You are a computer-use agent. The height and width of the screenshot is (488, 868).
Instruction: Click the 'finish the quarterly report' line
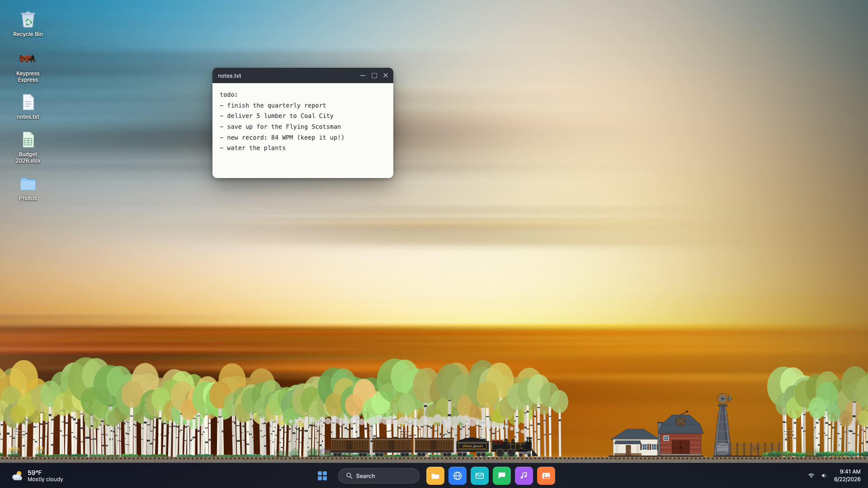273,105
